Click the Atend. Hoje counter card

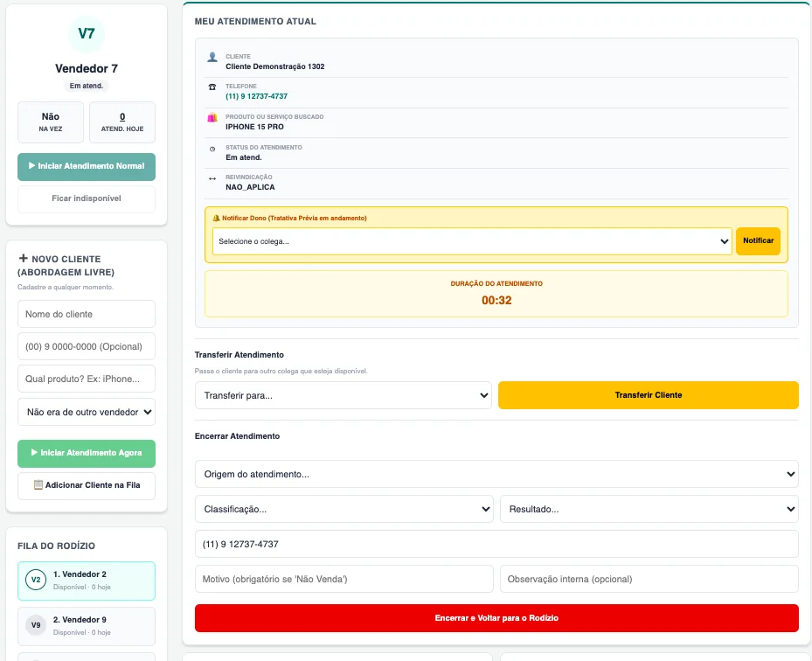[x=122, y=122]
